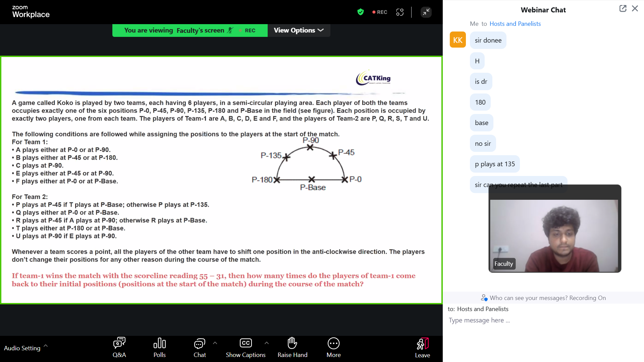The height and width of the screenshot is (362, 644).
Task: Click the Zoom Workplace logo
Action: pyautogui.click(x=31, y=11)
